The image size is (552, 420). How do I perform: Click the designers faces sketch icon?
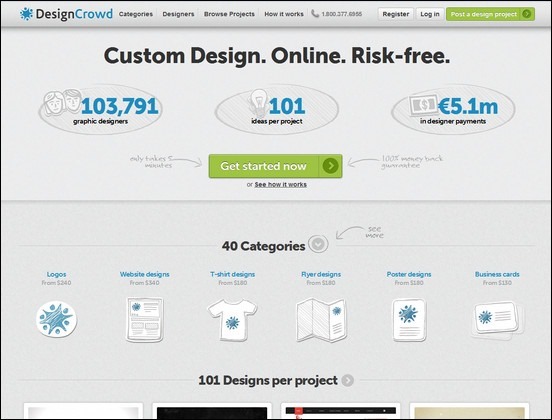pyautogui.click(x=63, y=102)
